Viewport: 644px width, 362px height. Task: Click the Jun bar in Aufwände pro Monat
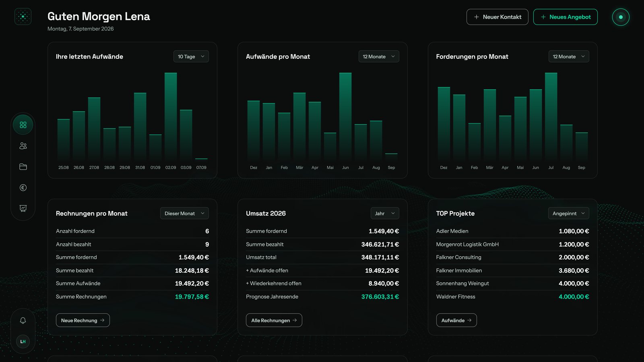click(345, 117)
